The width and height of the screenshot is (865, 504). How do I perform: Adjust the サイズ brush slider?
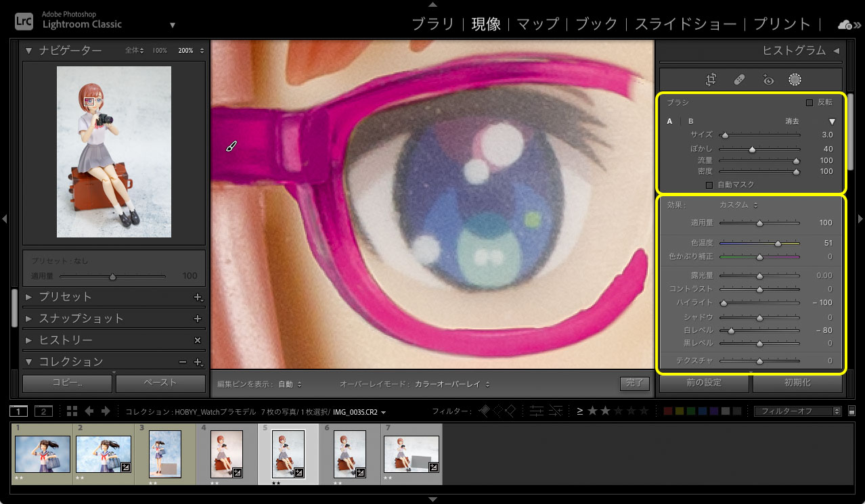click(x=759, y=135)
